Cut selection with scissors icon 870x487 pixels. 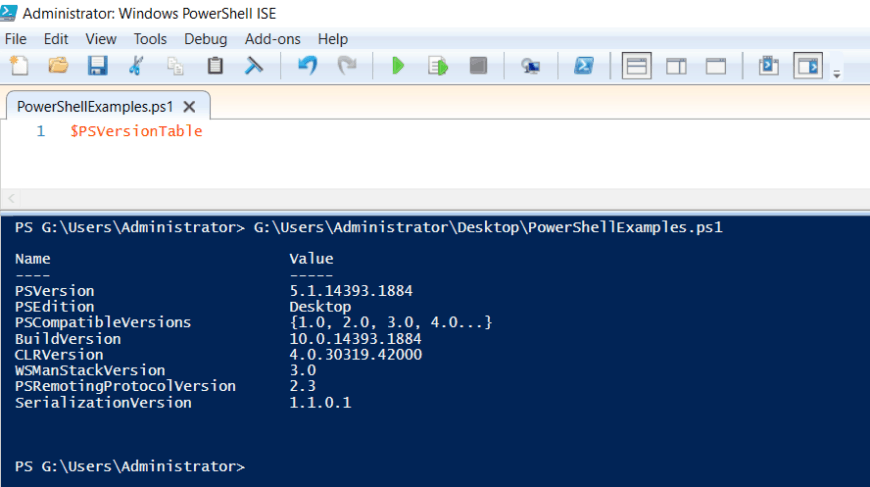(136, 66)
